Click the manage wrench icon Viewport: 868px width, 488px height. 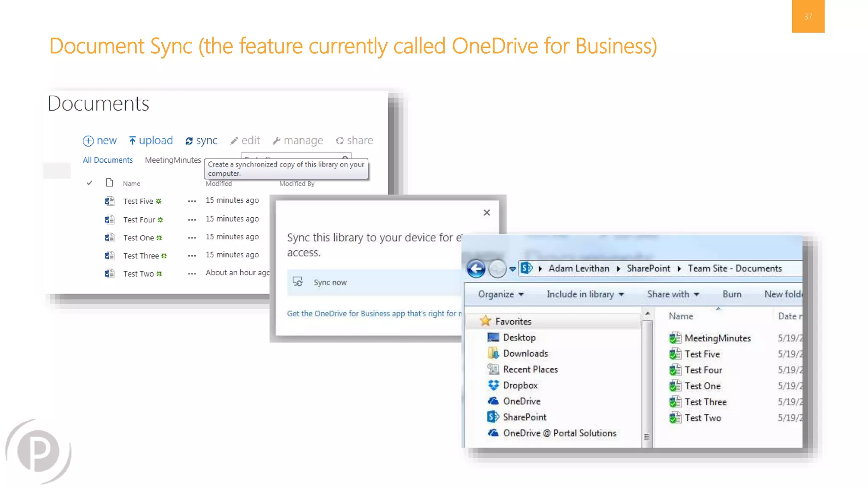276,141
